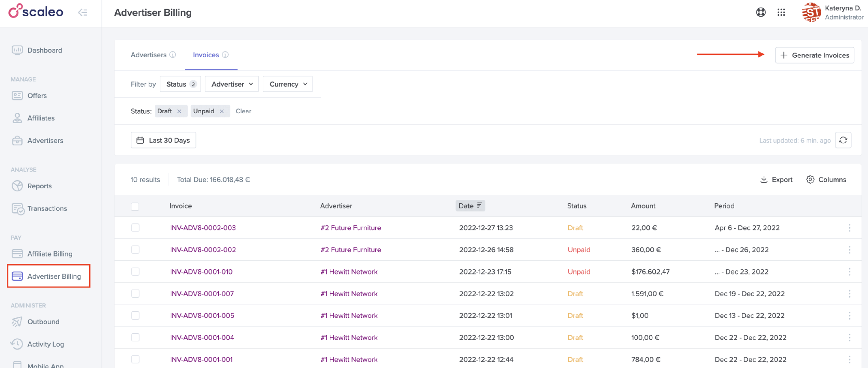Sort by the Date column

click(470, 206)
